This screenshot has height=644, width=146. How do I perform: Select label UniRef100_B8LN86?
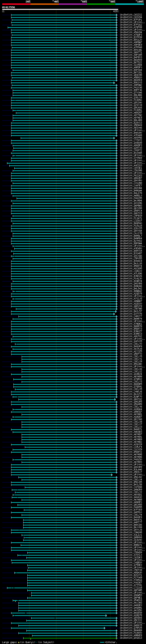point(131,95)
